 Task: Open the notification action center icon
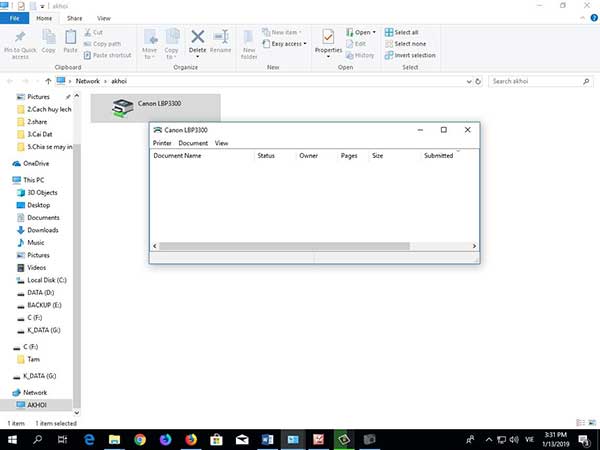tap(584, 440)
